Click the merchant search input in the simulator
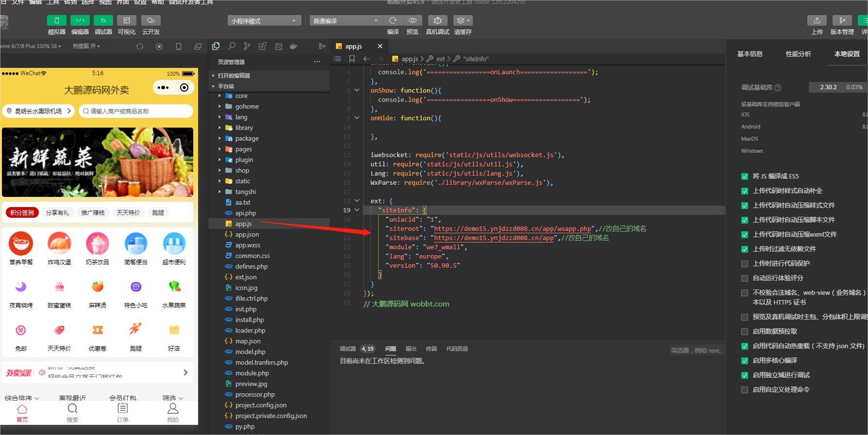Image resolution: width=868 pixels, height=435 pixels. click(x=136, y=111)
